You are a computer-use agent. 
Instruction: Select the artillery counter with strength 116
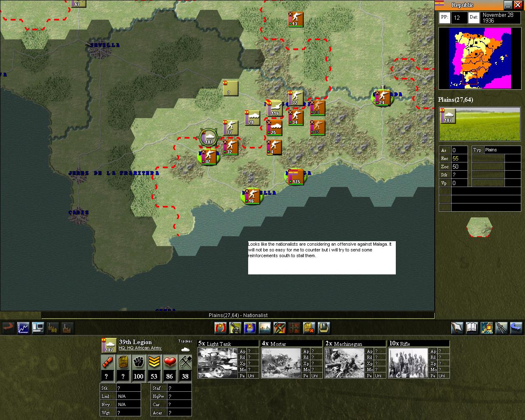pos(274,108)
